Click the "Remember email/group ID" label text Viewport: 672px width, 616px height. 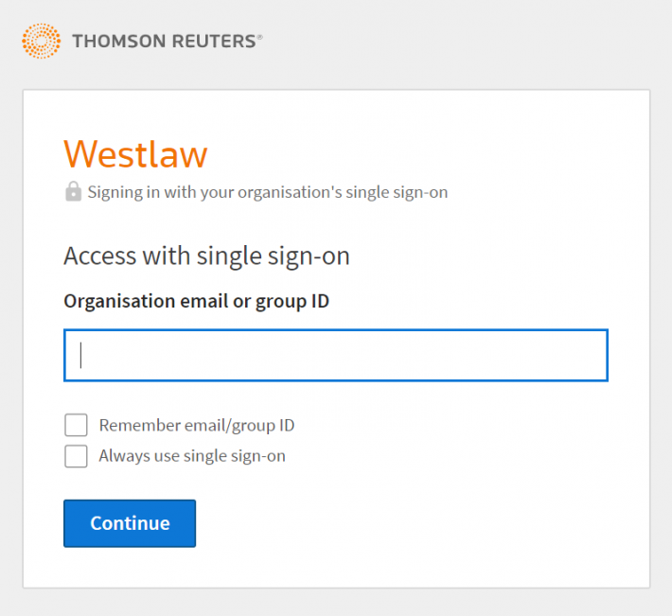(197, 426)
